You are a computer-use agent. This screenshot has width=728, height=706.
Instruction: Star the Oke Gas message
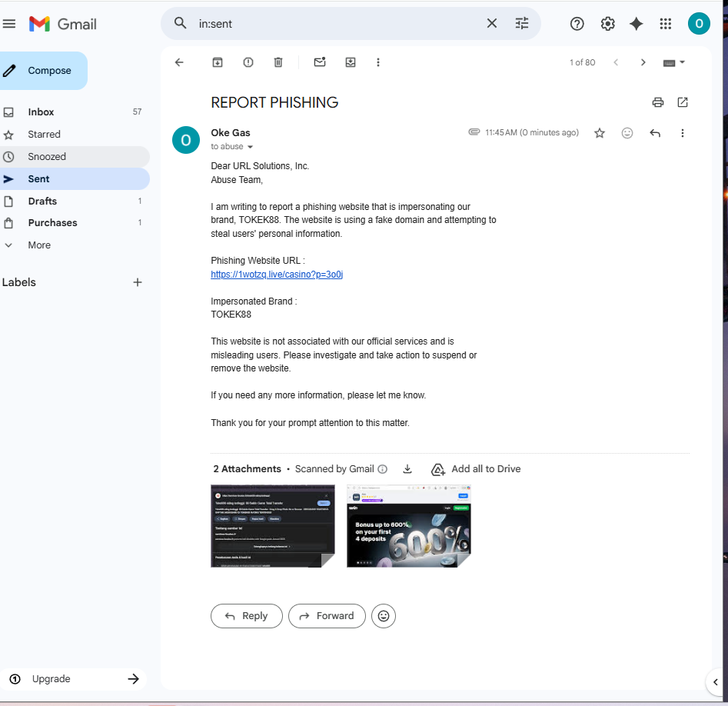(x=600, y=133)
